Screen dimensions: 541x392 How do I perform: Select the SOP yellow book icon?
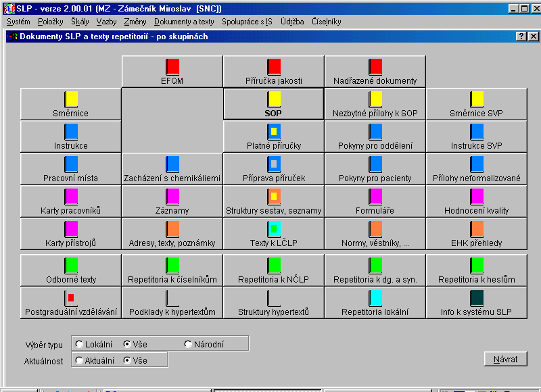coord(274,99)
